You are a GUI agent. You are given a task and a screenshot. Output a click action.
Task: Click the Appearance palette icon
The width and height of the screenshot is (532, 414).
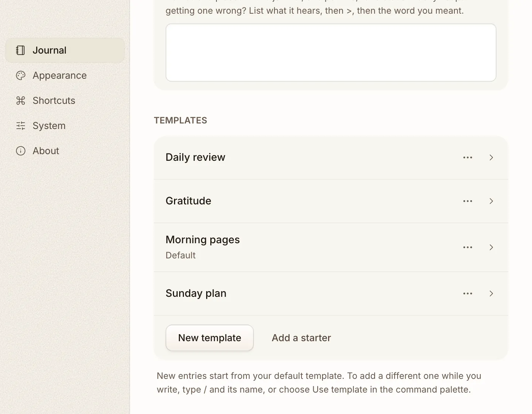(x=21, y=75)
